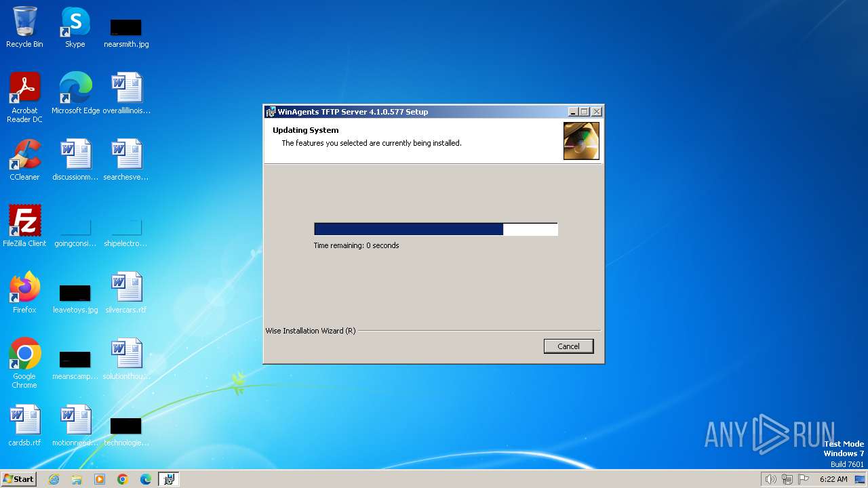Open the Action Center flag icon
Screen dimensions: 868x488
804,479
